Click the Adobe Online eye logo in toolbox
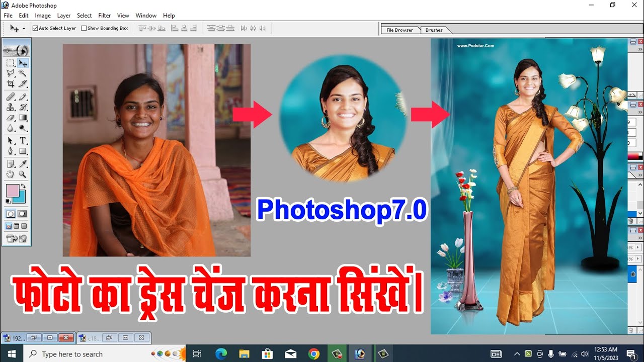This screenshot has width=644, height=362. pos(16,50)
